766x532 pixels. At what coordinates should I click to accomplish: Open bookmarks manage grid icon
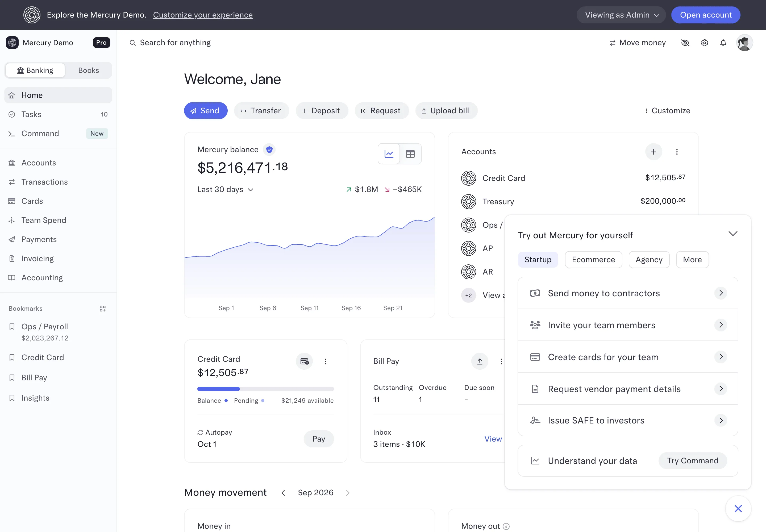pos(103,309)
